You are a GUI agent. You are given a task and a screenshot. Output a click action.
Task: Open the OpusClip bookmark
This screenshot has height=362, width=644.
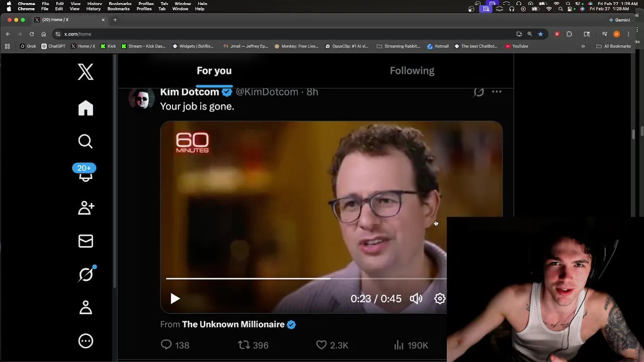tap(347, 46)
